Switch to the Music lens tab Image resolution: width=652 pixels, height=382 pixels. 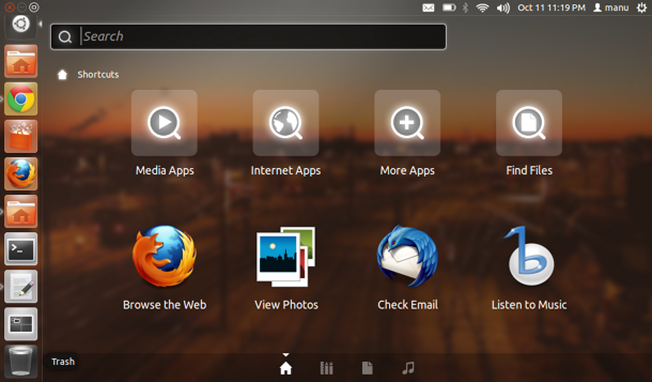(408, 368)
